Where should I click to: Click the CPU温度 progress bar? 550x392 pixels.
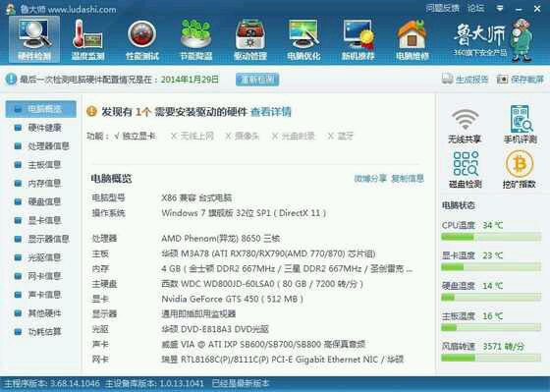pyautogui.click(x=491, y=237)
